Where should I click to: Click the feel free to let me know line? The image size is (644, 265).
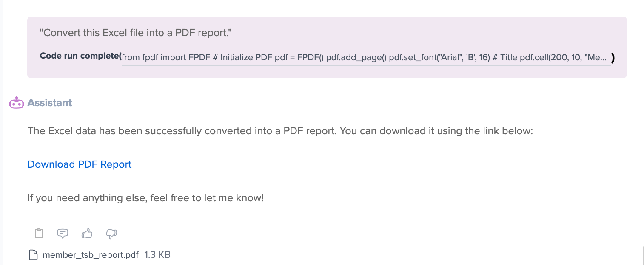click(146, 198)
